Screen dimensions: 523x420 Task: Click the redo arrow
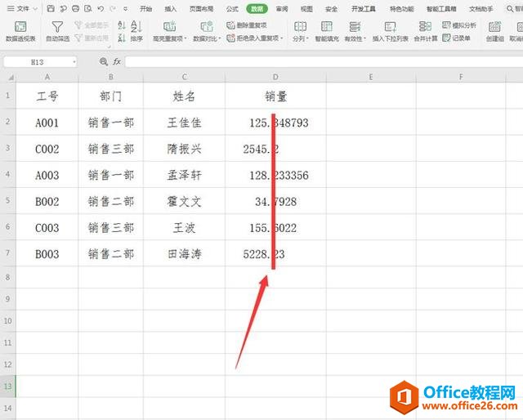click(113, 9)
